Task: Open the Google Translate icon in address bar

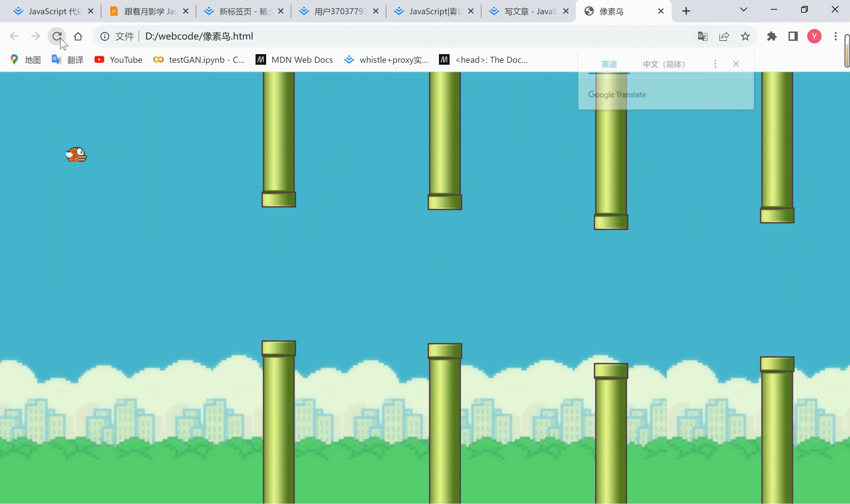Action: 702,36
